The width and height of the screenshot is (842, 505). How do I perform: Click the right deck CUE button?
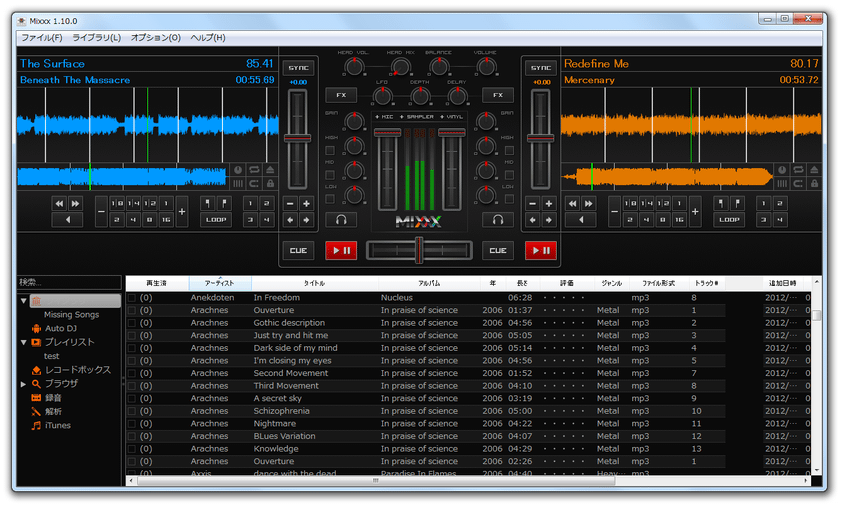pyautogui.click(x=498, y=250)
